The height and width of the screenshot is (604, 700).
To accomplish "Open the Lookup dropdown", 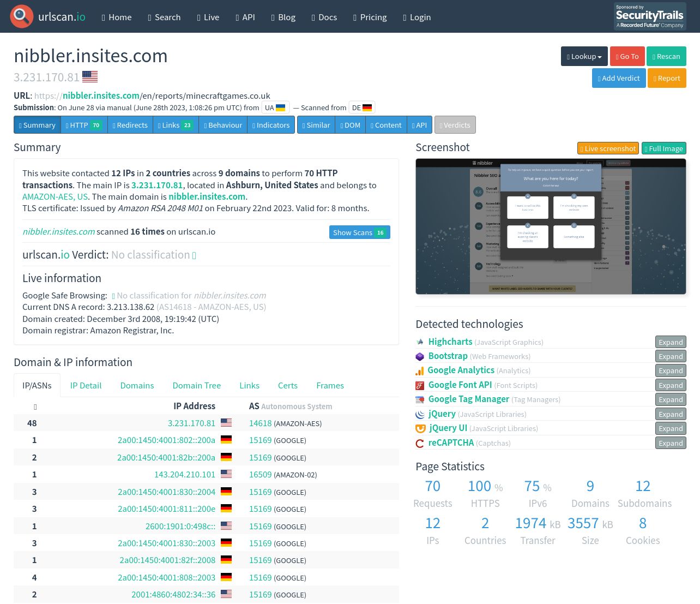I will (x=584, y=56).
